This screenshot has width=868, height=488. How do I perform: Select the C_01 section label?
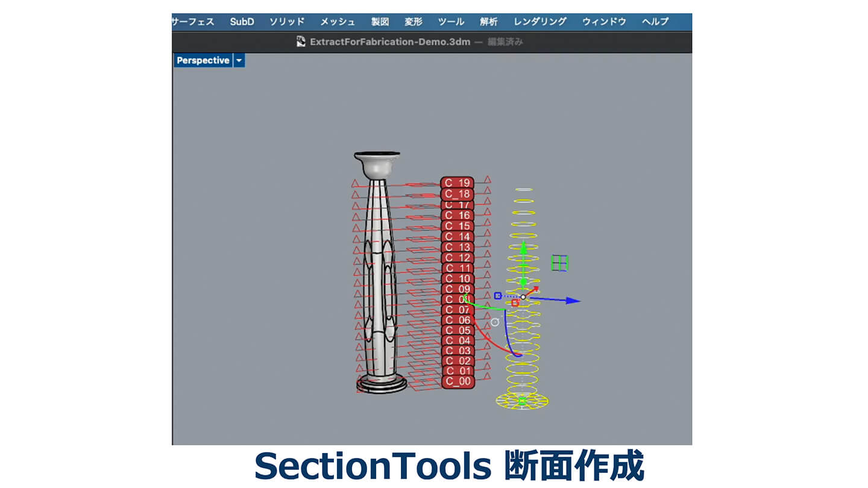click(x=457, y=371)
